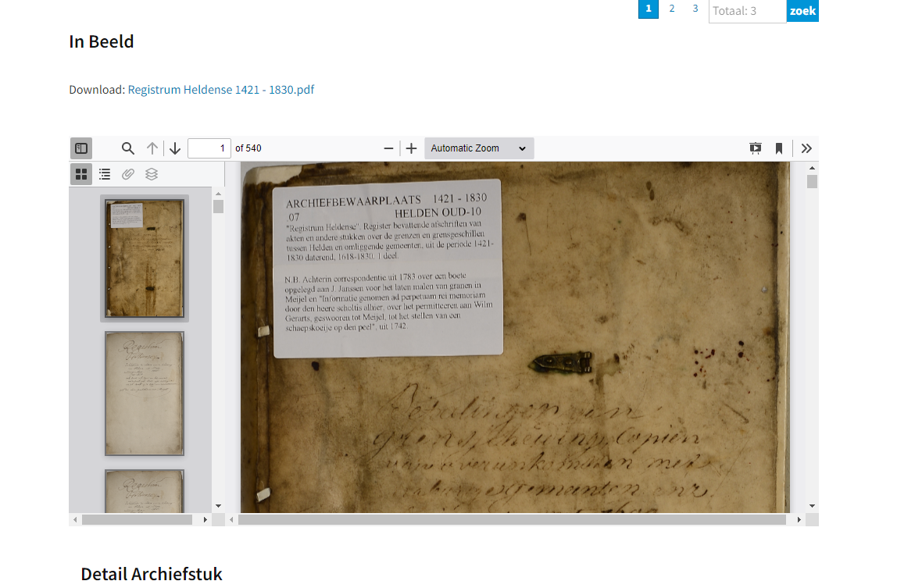
Task: Click the thumbnail panel horizontal scrollbar thumb
Action: point(138,519)
